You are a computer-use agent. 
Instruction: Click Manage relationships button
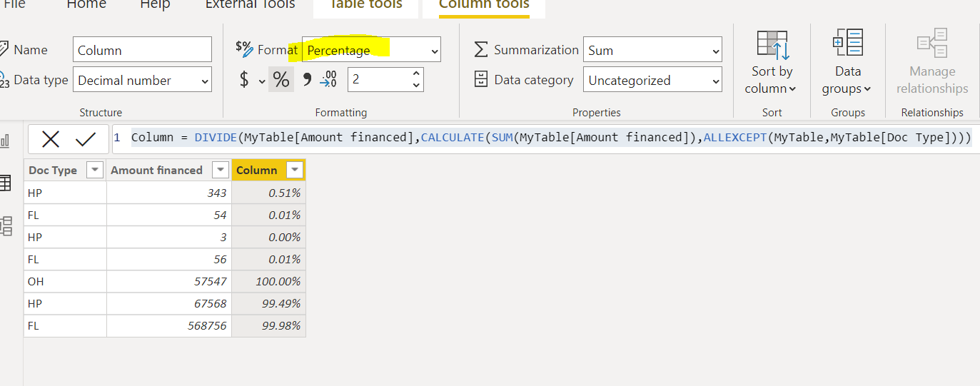click(x=932, y=64)
